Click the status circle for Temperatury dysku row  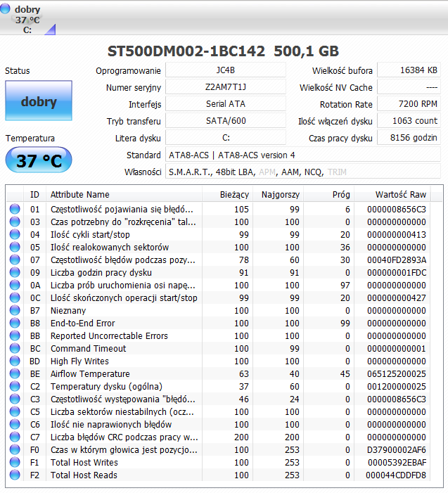(x=15, y=386)
